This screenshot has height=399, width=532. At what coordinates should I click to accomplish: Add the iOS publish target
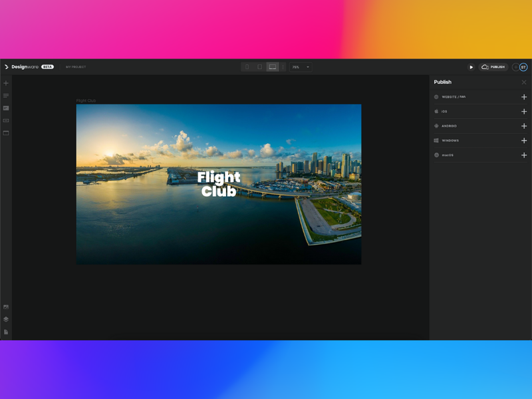coord(523,112)
